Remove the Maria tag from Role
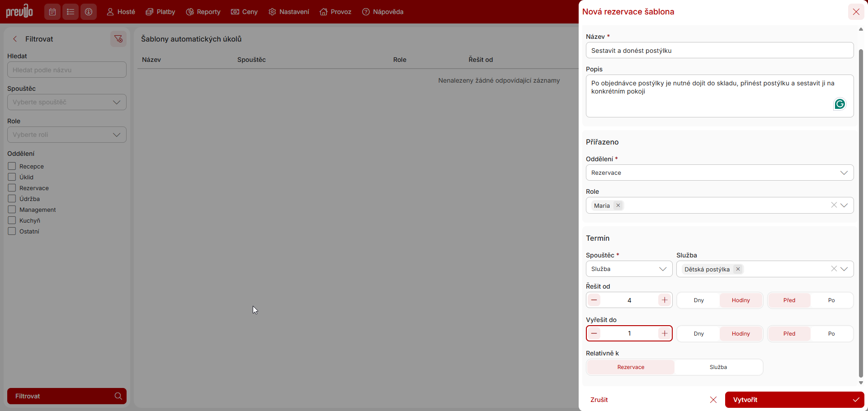 click(618, 205)
